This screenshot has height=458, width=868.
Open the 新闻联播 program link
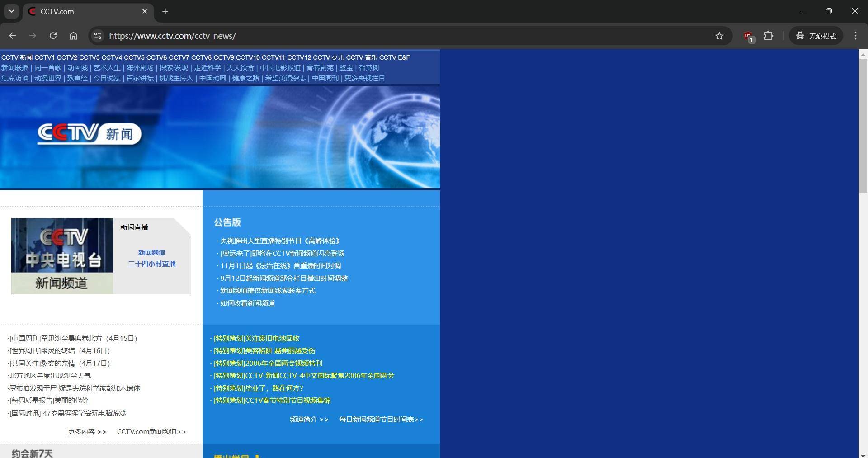tap(15, 68)
